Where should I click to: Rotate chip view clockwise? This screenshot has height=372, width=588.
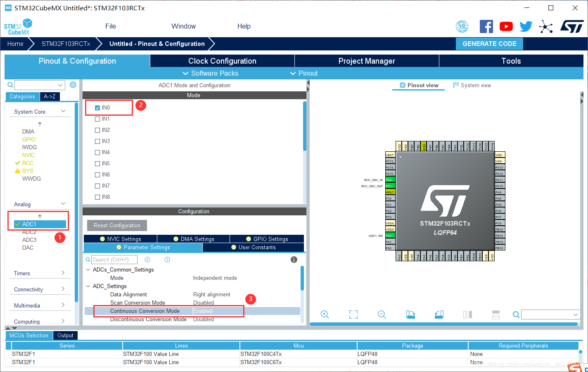[x=410, y=315]
